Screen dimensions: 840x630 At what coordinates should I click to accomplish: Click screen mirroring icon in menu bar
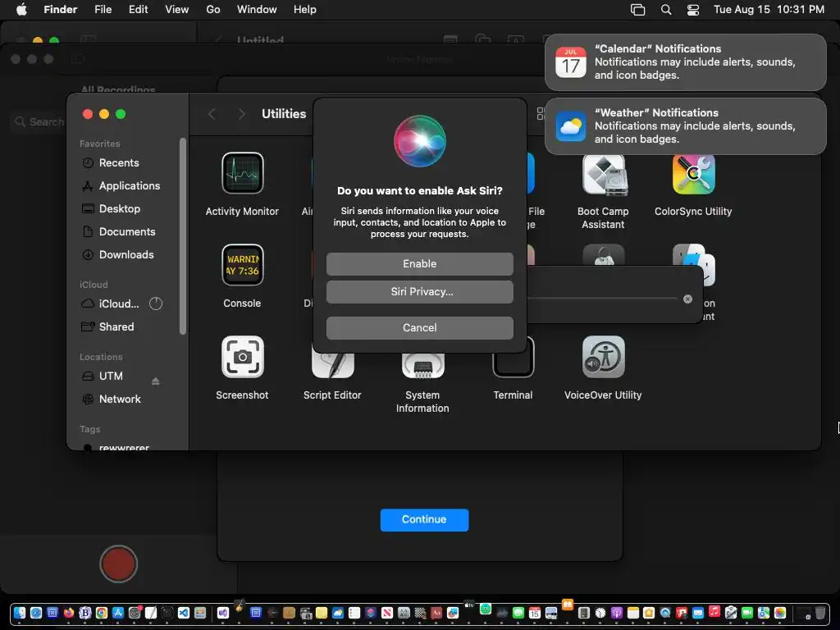(637, 10)
